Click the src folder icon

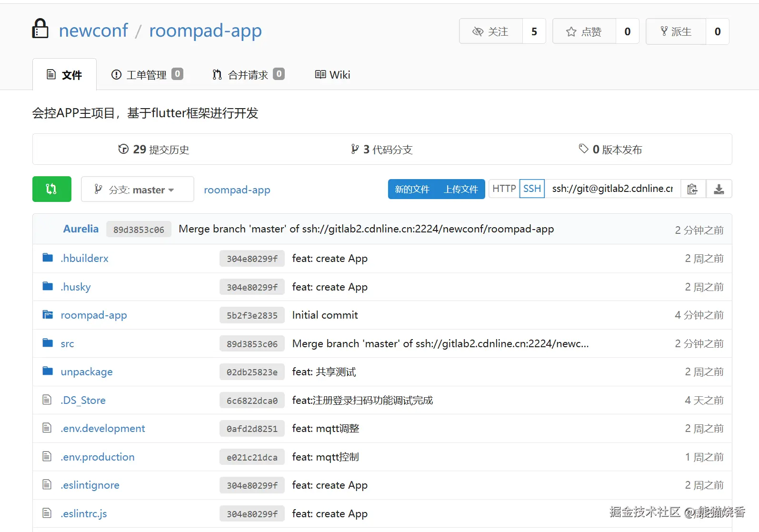pyautogui.click(x=48, y=343)
